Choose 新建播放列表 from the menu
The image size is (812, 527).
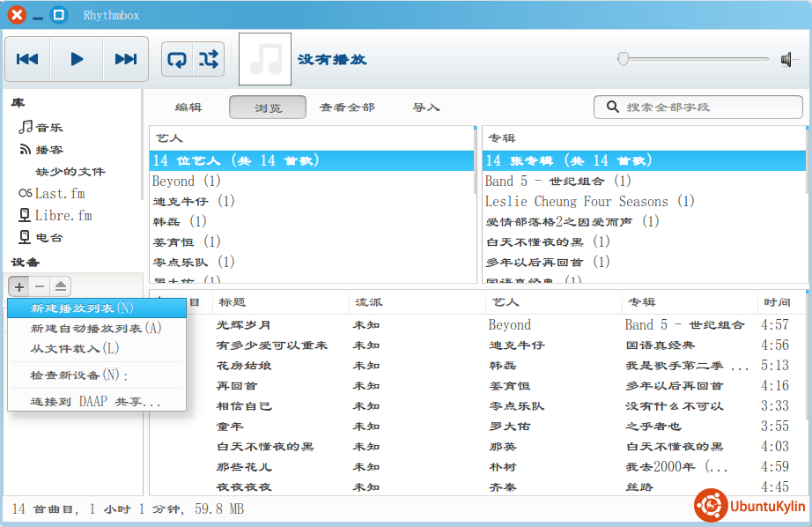(82, 308)
